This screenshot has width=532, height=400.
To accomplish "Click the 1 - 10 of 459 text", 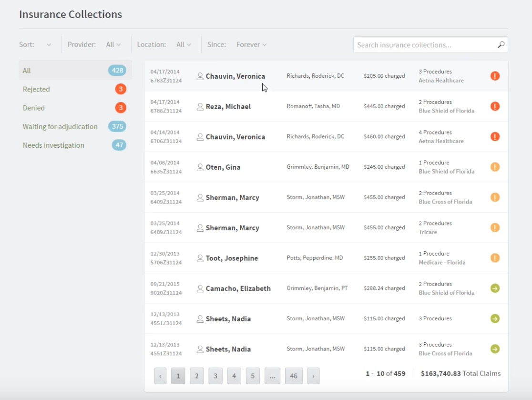I will pyautogui.click(x=386, y=373).
